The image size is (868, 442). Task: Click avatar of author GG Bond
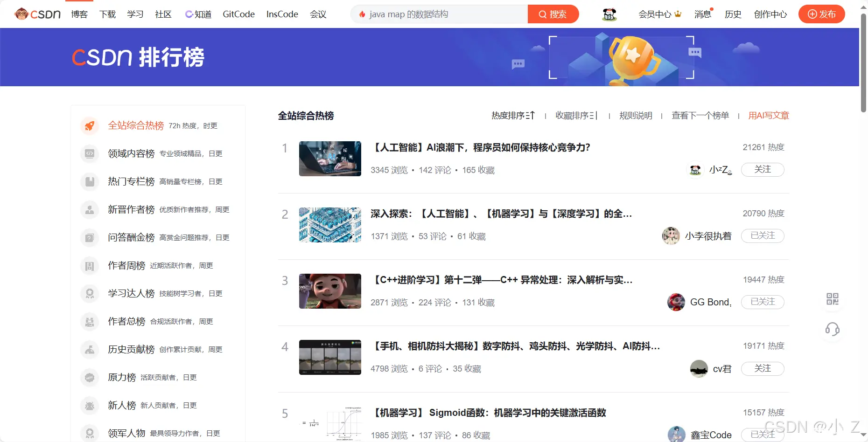tap(676, 302)
